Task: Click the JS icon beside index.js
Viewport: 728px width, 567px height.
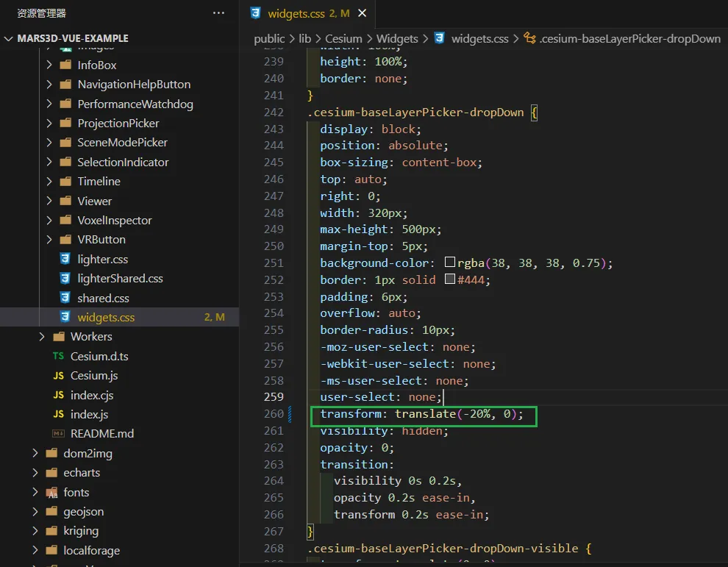Action: (58, 414)
